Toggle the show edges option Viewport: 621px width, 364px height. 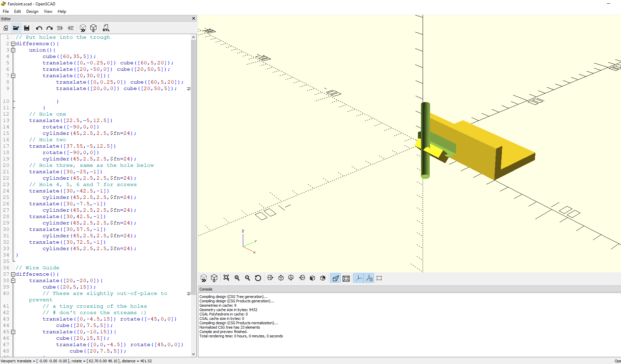pyautogui.click(x=379, y=278)
